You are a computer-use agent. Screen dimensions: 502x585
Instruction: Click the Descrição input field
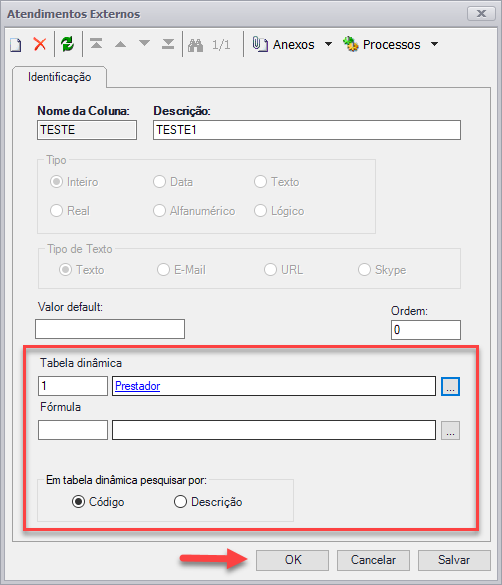click(307, 130)
